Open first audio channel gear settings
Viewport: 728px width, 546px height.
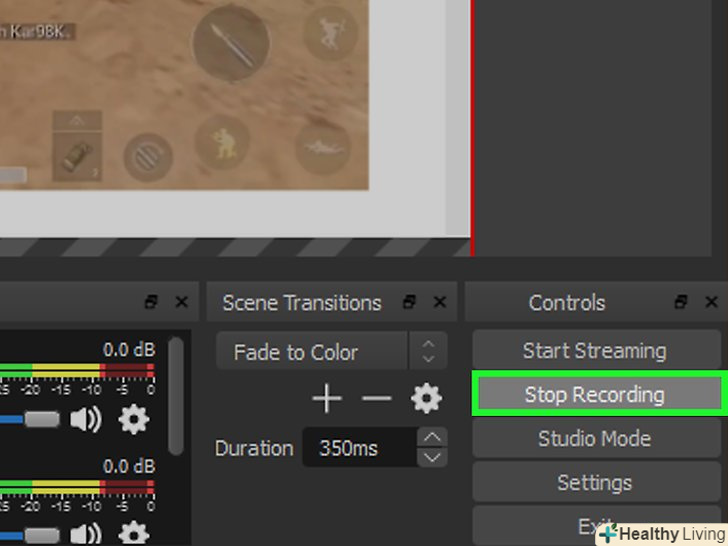click(x=134, y=419)
